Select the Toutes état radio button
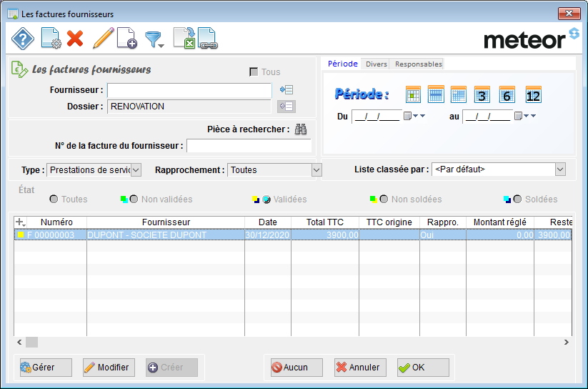The height and width of the screenshot is (389, 588). click(x=54, y=199)
